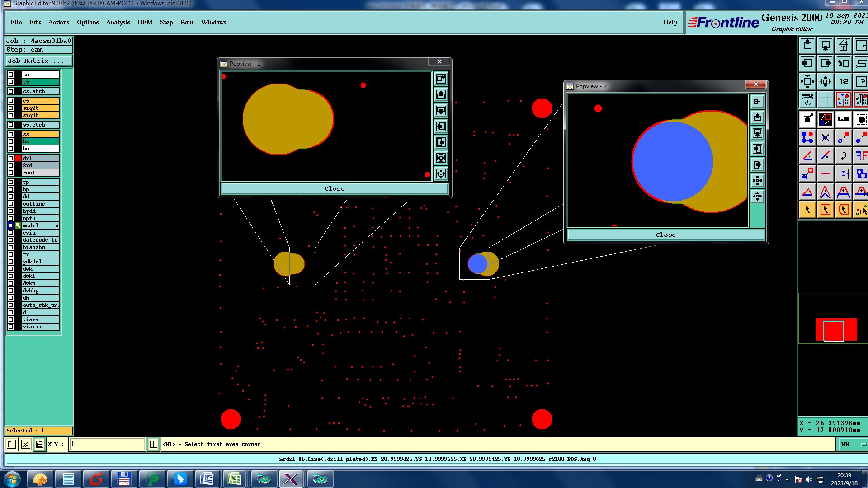This screenshot has width=868, height=488.
Task: Click the Home view icon
Action: (843, 46)
